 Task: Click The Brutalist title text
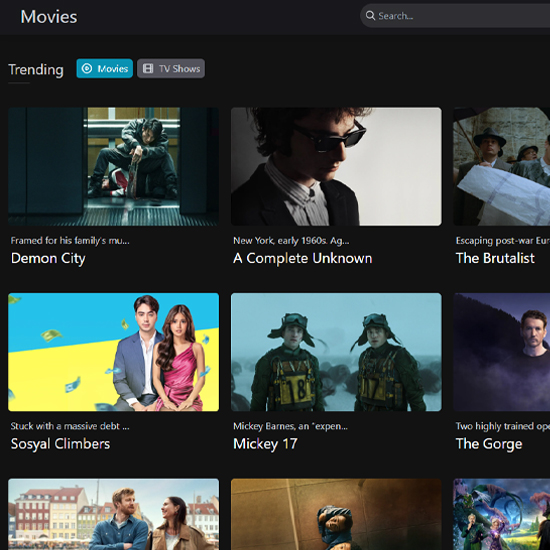[x=495, y=259]
